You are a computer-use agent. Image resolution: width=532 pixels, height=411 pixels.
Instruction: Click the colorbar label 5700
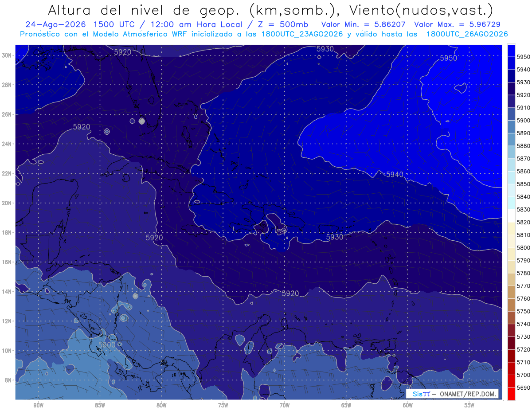(523, 375)
